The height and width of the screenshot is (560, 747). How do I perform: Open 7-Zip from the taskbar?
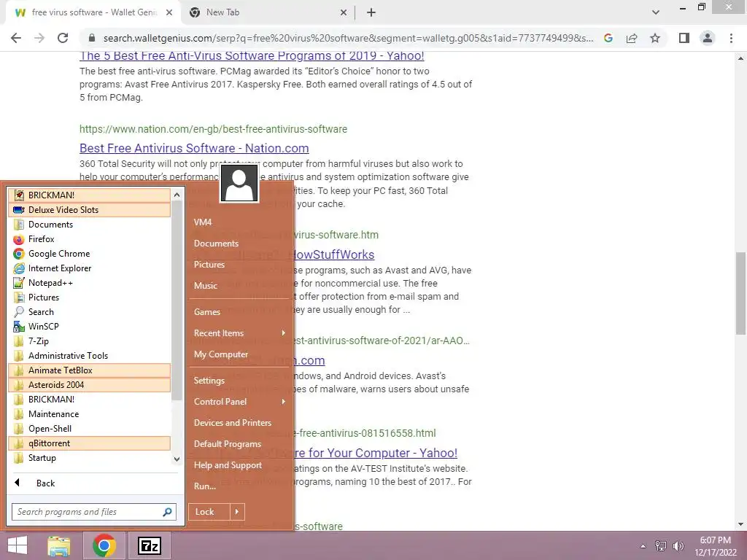[149, 545]
